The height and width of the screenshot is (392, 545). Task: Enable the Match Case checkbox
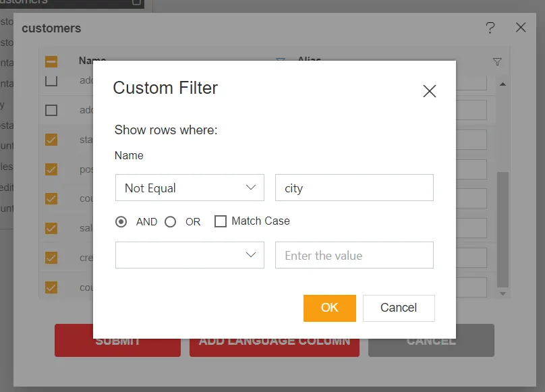221,221
